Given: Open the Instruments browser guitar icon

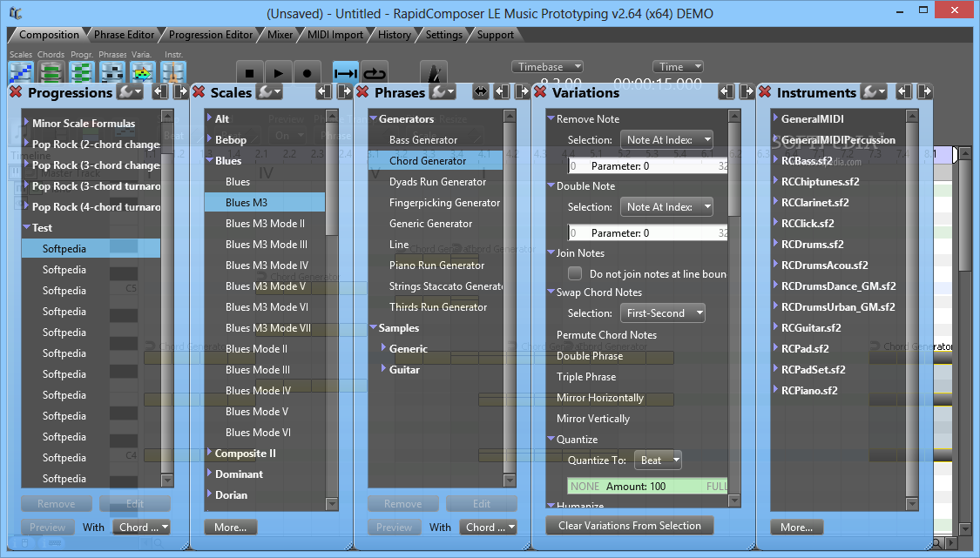Looking at the screenshot, I should coord(173,72).
